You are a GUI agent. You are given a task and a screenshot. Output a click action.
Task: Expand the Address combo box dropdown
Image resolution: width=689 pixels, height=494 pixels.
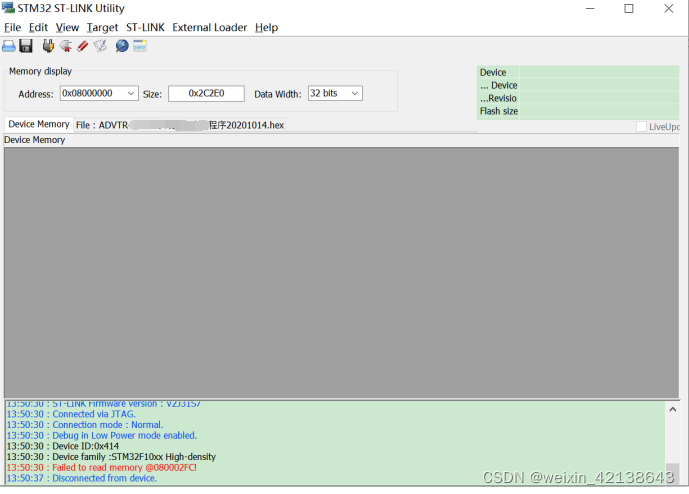pyautogui.click(x=131, y=93)
